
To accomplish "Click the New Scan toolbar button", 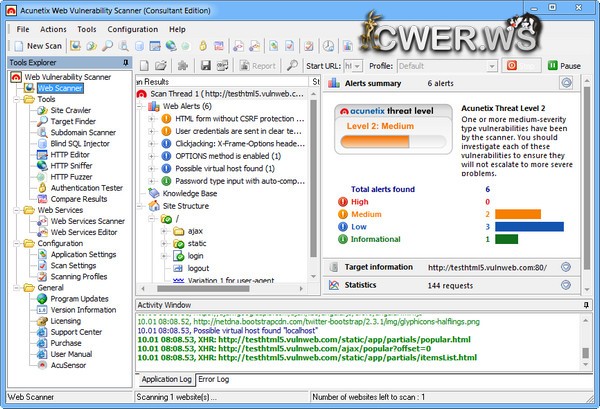I will pos(38,46).
